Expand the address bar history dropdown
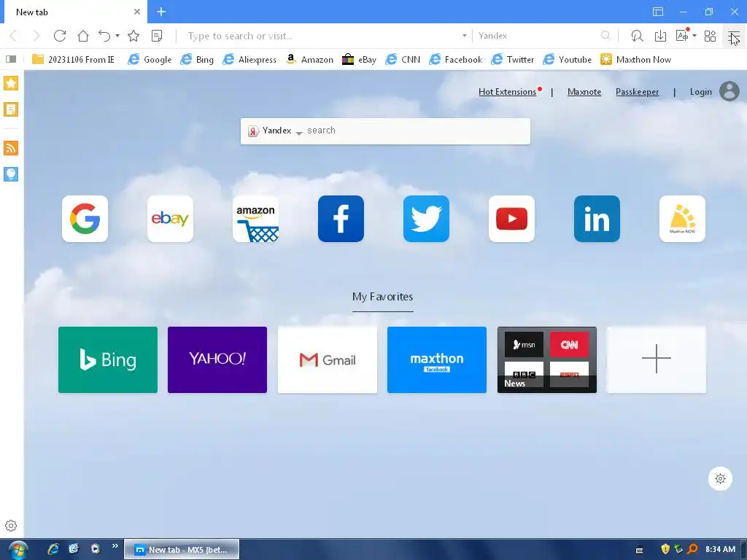This screenshot has height=560, width=747. [465, 36]
